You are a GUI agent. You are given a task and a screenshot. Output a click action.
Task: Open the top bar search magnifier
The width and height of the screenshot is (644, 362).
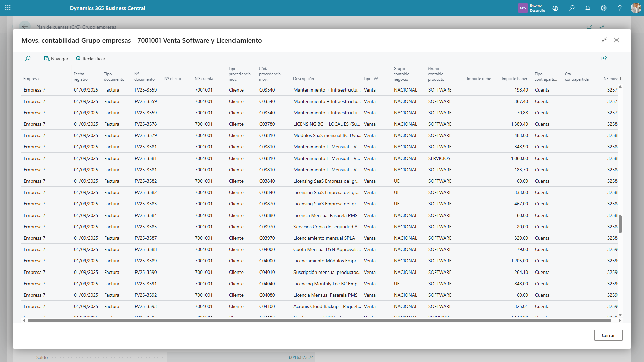pos(572,8)
